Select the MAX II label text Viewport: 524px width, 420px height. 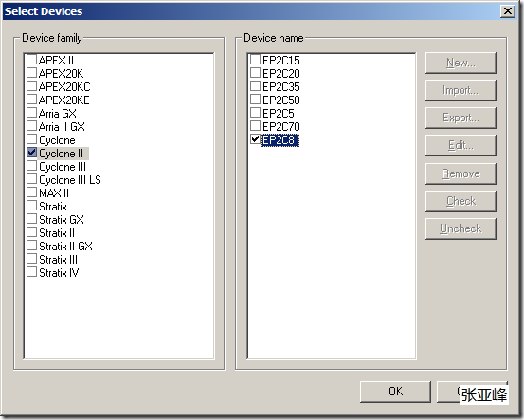pyautogui.click(x=54, y=193)
